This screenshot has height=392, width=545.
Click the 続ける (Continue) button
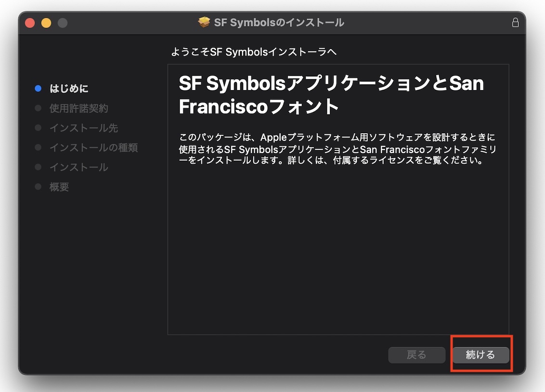[x=480, y=355]
